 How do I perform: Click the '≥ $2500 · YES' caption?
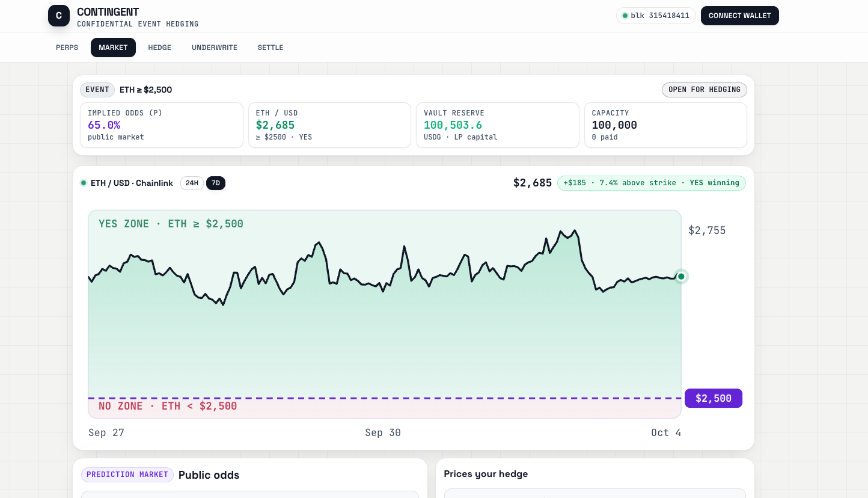click(x=284, y=137)
